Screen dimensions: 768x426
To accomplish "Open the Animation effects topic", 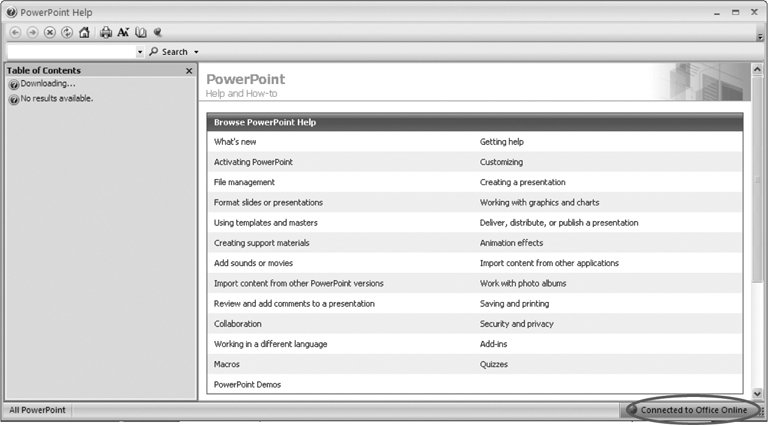I will (511, 243).
